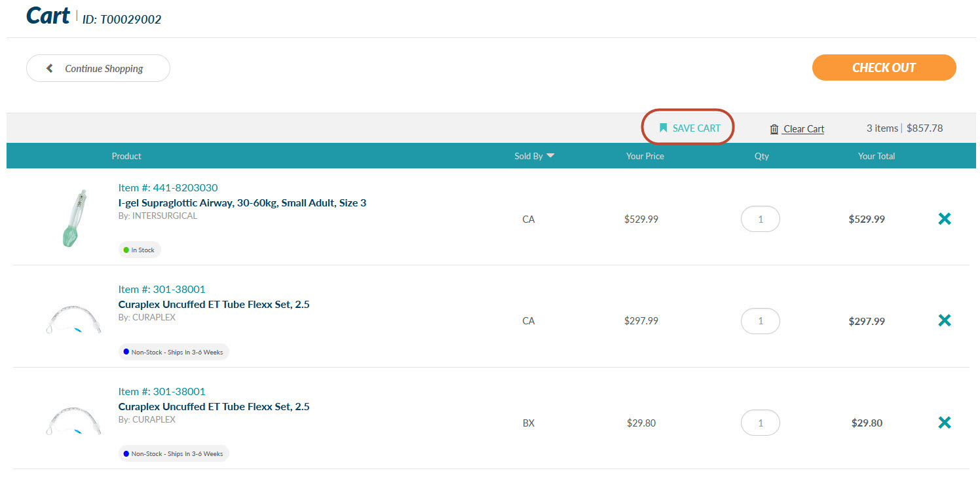Click the back arrow in Continue Shopping

pyautogui.click(x=49, y=68)
